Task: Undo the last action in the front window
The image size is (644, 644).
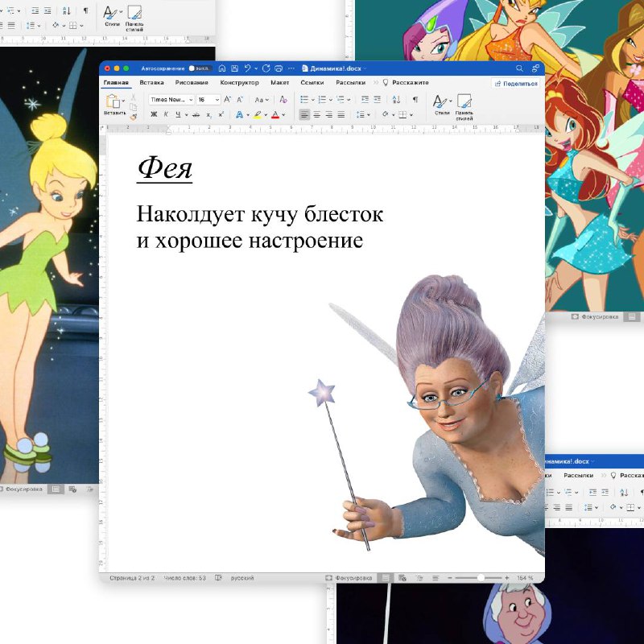Action: click(x=247, y=68)
